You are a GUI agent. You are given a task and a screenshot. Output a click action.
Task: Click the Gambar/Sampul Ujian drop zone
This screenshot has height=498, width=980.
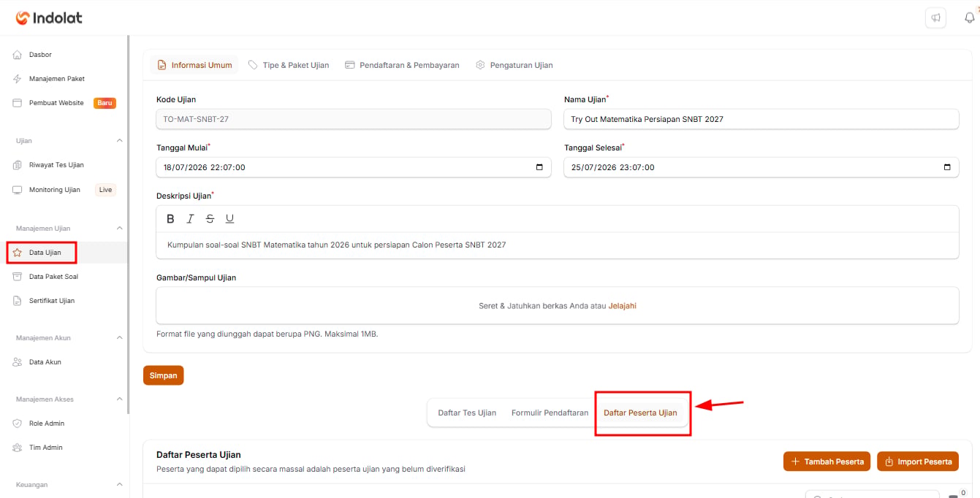558,305
